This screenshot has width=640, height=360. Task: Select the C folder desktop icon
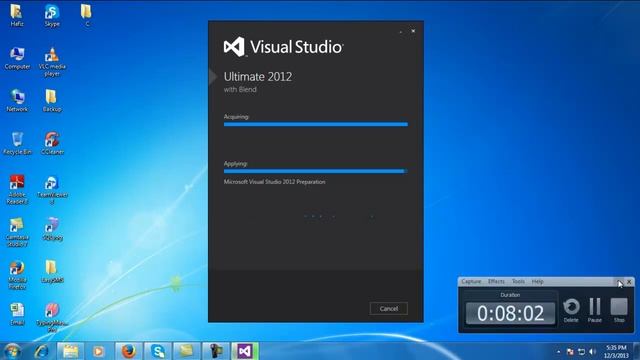click(x=87, y=16)
